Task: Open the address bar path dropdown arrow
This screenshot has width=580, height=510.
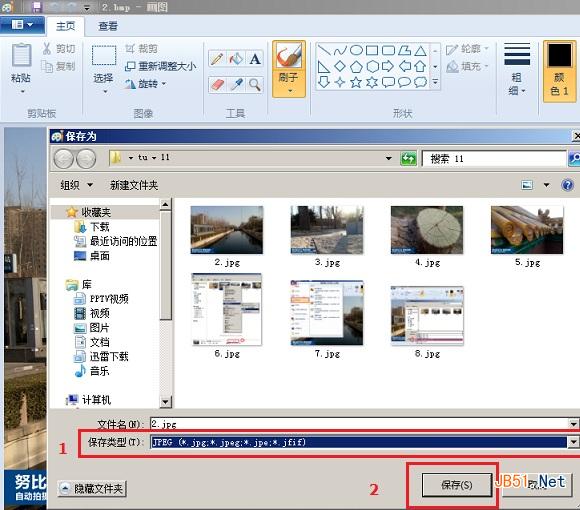Action: point(389,158)
